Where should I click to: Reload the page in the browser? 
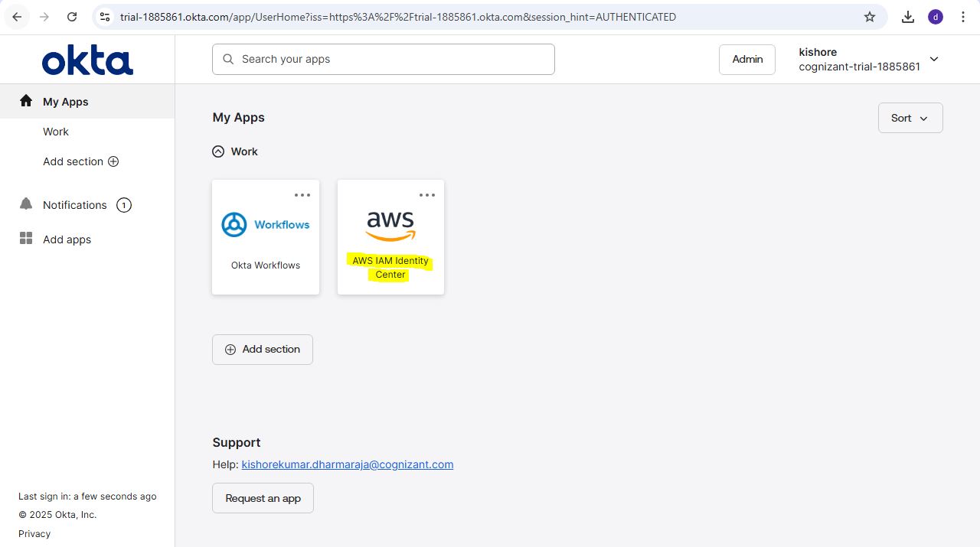pos(72,17)
